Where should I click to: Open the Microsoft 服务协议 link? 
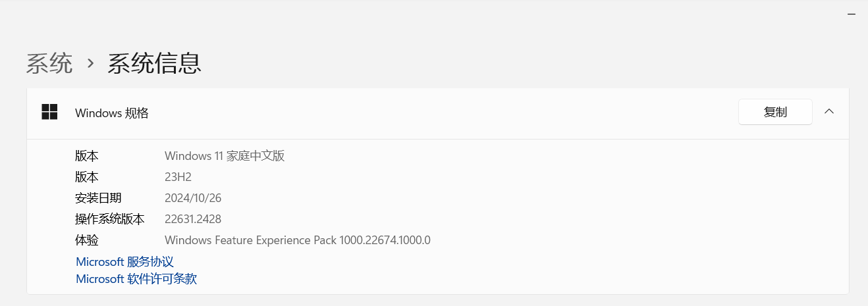(x=124, y=261)
